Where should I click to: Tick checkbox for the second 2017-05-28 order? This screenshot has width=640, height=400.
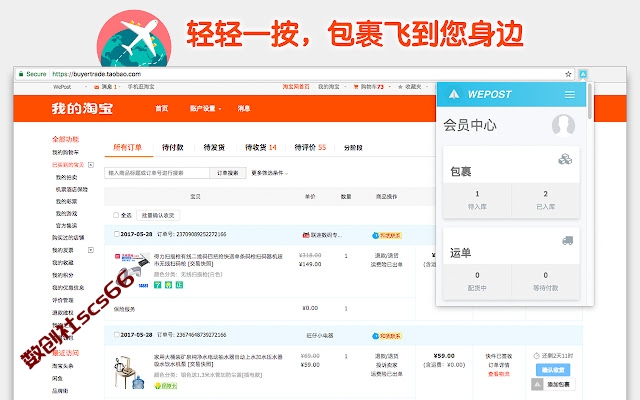point(116,335)
